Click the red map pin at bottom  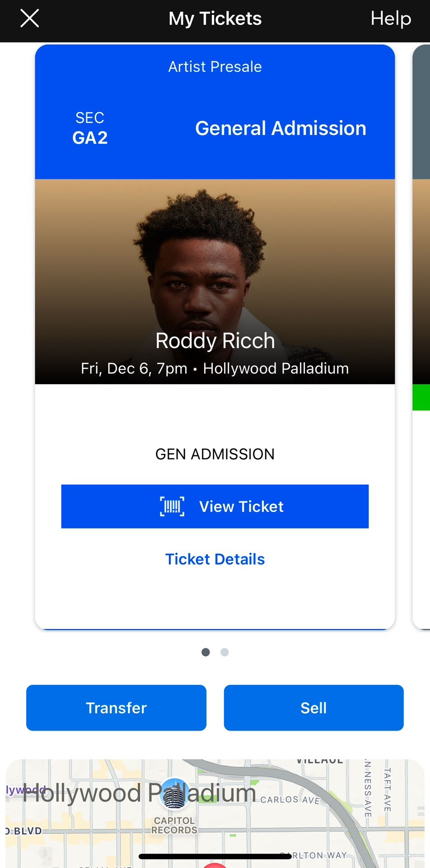(x=215, y=865)
